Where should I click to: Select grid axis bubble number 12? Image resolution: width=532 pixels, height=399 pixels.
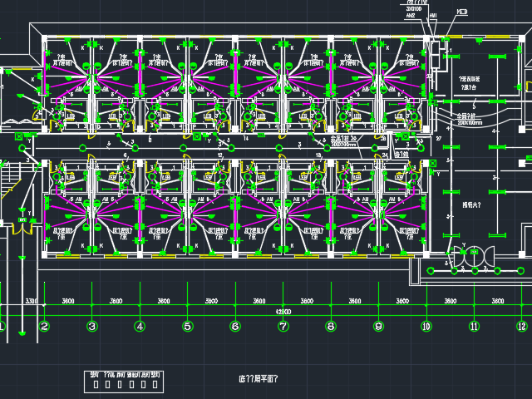521,327
